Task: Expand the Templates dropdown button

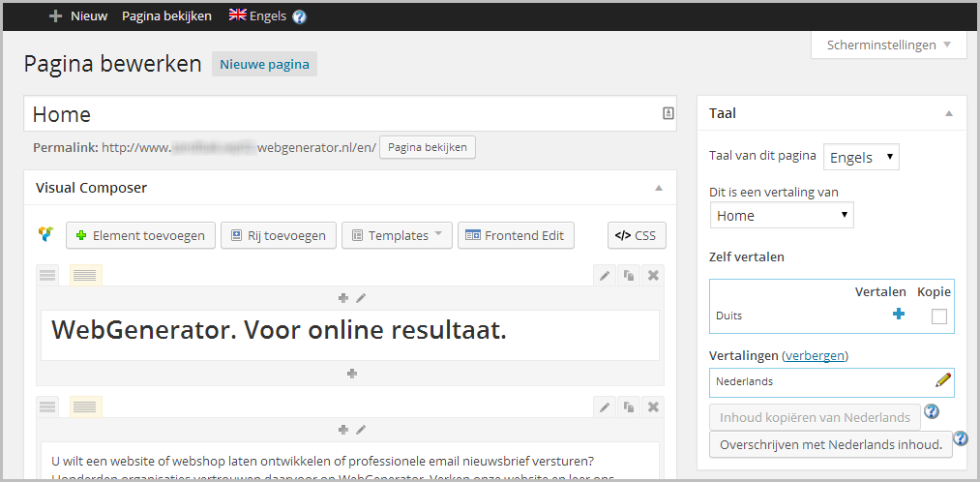Action: click(x=397, y=235)
